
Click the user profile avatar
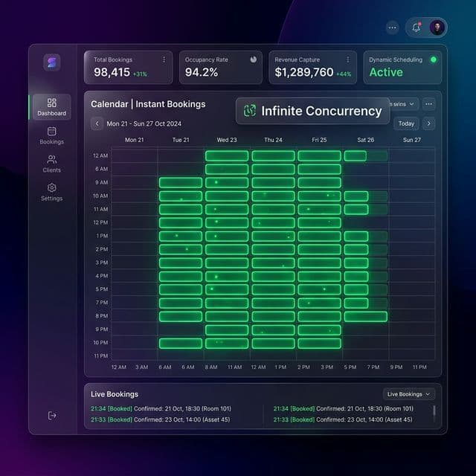[x=437, y=28]
